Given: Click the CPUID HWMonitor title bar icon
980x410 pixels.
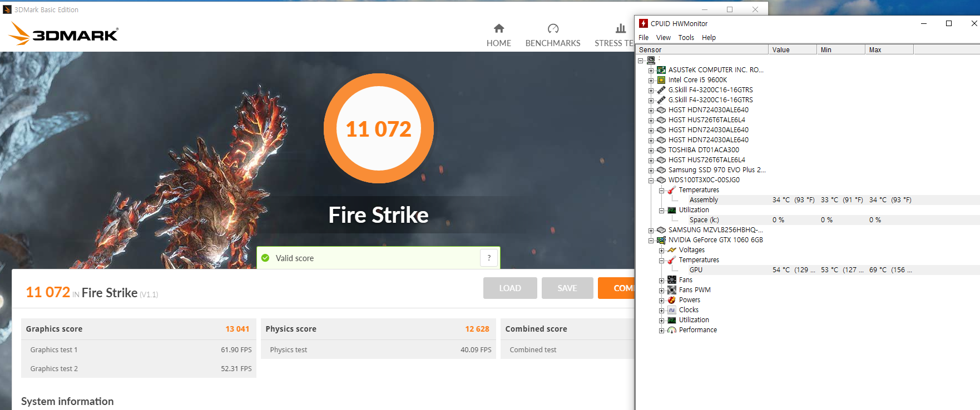Looking at the screenshot, I should pyautogui.click(x=644, y=23).
